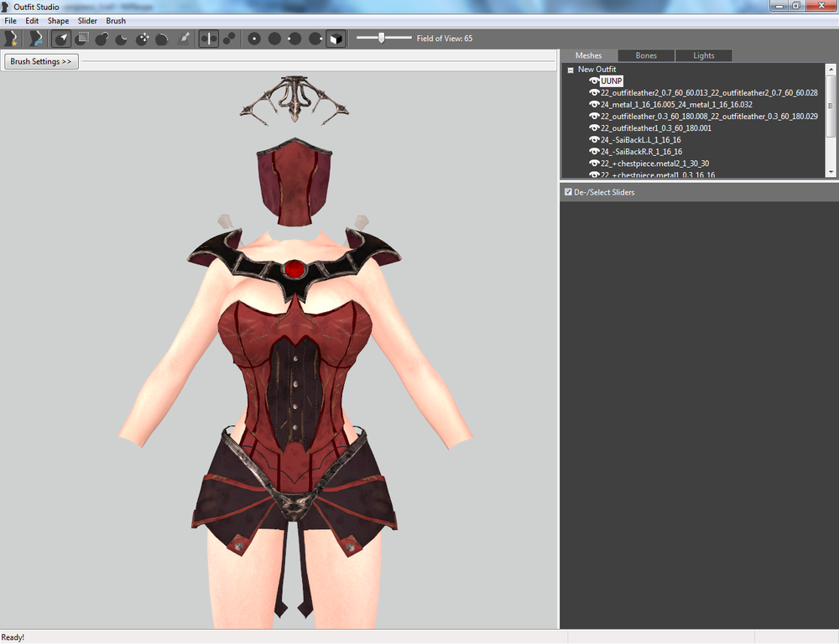Open Brush Settings panel
The image size is (839, 644).
point(40,61)
